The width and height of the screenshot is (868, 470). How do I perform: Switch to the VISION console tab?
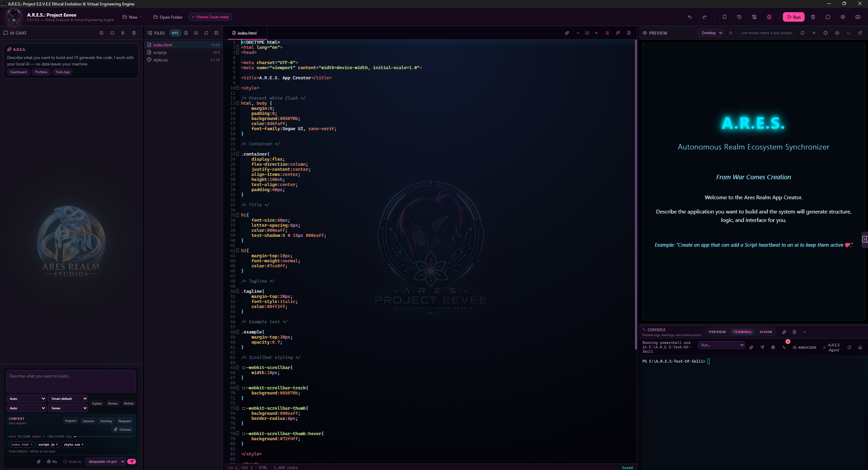coord(766,332)
